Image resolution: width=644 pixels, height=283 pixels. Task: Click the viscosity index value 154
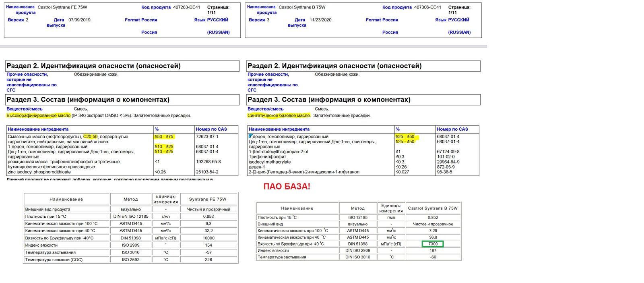[208, 245]
